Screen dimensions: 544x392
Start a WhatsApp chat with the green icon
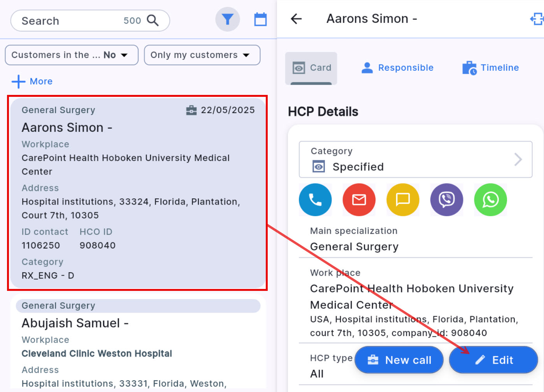point(490,200)
